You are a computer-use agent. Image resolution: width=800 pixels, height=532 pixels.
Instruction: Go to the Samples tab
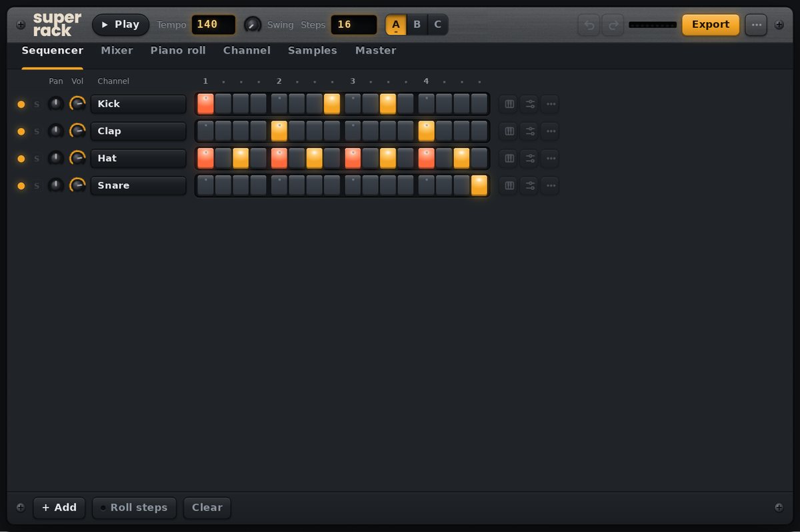pyautogui.click(x=313, y=51)
